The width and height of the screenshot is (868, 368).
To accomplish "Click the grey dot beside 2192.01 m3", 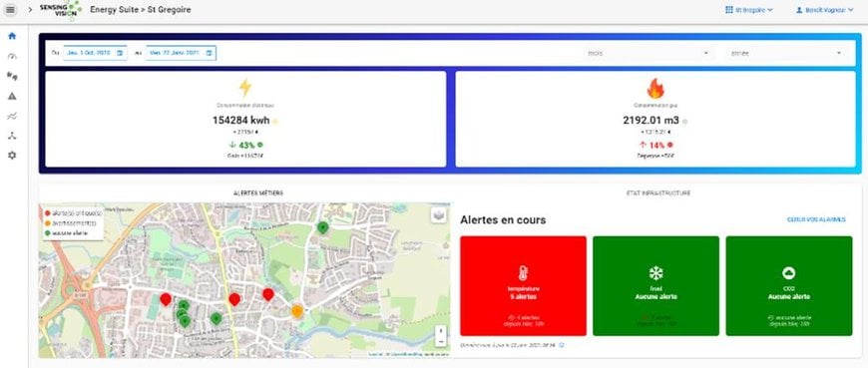I will [x=684, y=122].
